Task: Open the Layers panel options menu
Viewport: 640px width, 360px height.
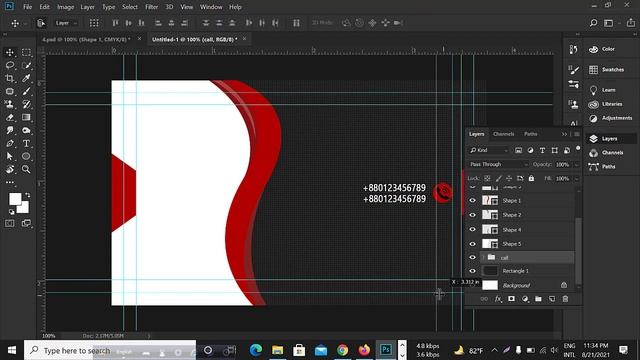Action: pyautogui.click(x=577, y=134)
